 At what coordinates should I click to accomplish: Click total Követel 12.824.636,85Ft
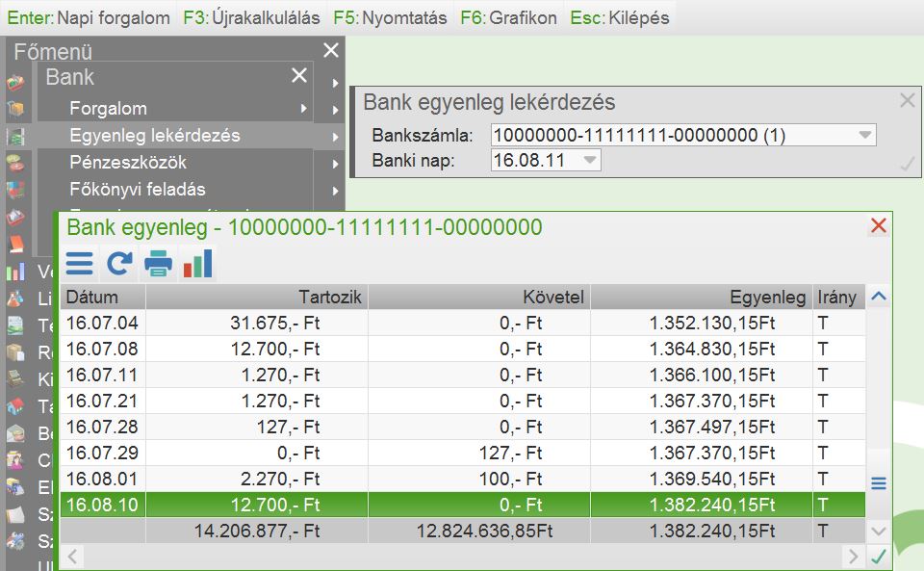[484, 531]
